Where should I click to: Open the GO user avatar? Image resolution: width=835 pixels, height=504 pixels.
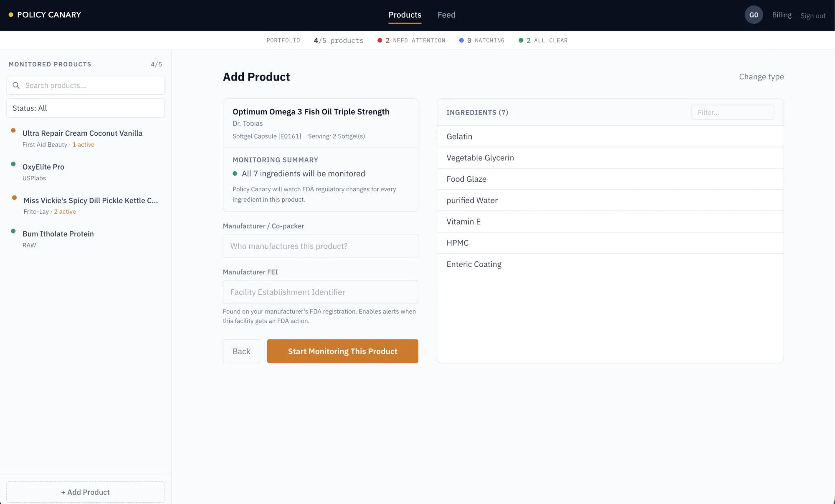754,15
